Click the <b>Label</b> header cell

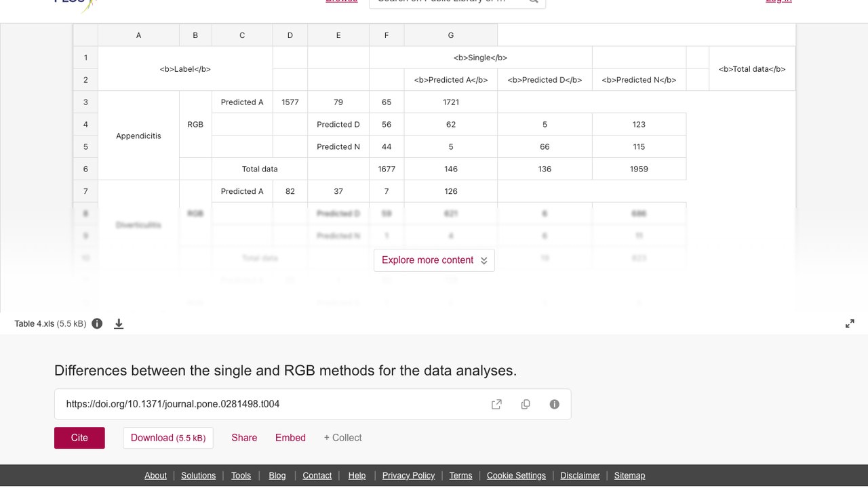(x=185, y=68)
